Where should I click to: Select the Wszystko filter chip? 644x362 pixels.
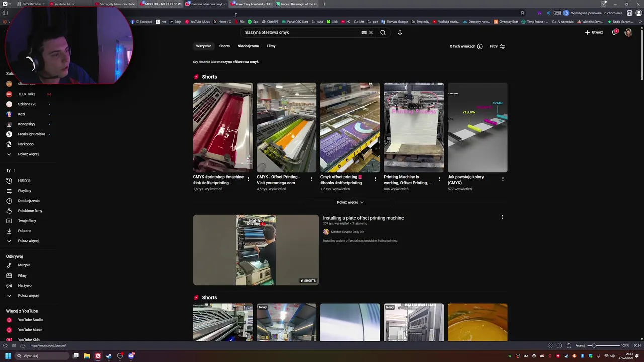tap(204, 46)
